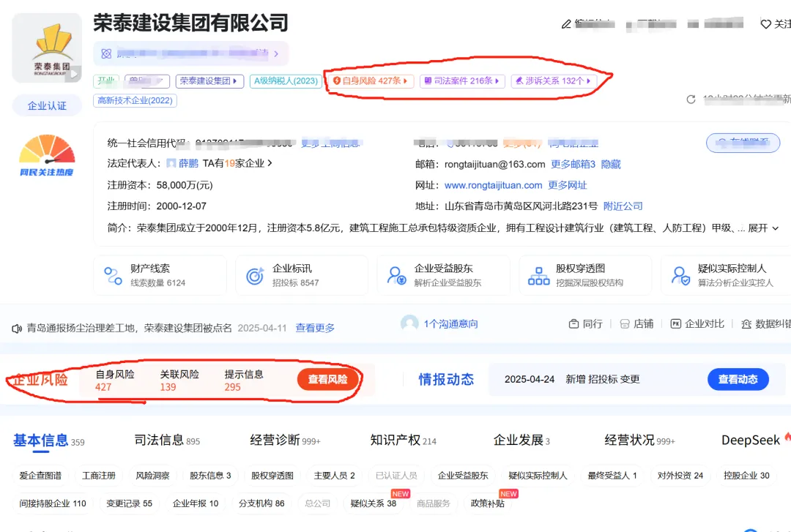Viewport: 791px width, 532px height.
Task: Click the avatar icon beside 1个沟通意向
Action: coord(409,323)
